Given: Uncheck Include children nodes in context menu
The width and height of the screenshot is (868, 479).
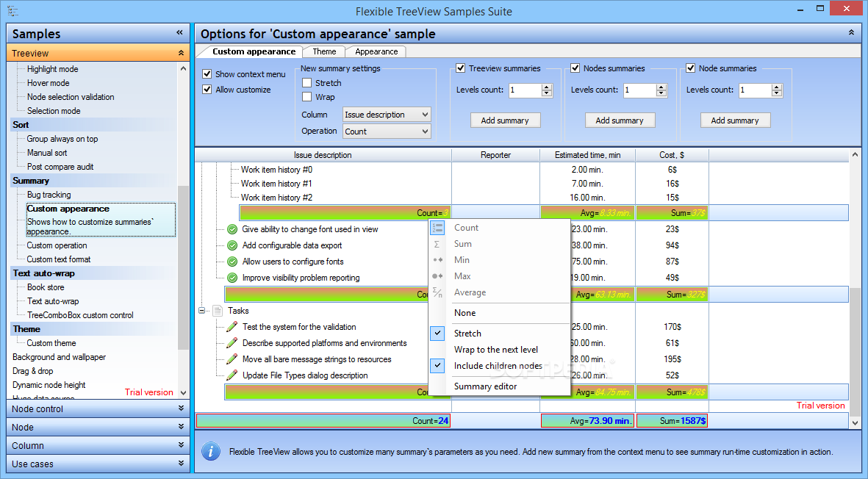Looking at the screenshot, I should click(437, 366).
